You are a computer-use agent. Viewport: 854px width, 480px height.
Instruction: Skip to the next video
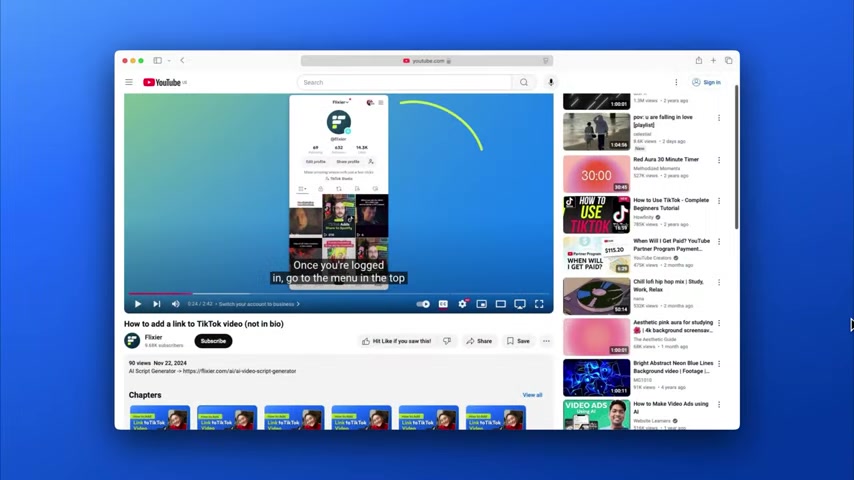tap(156, 304)
